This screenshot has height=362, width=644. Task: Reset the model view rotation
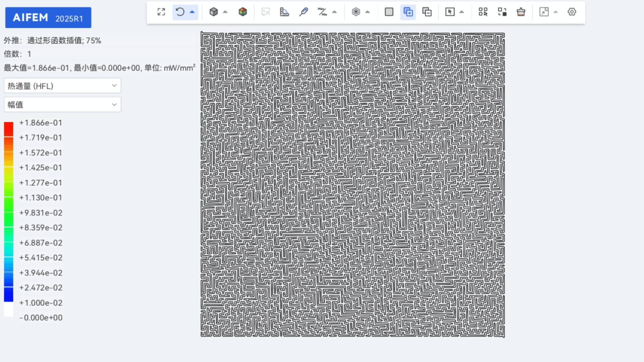tap(180, 12)
